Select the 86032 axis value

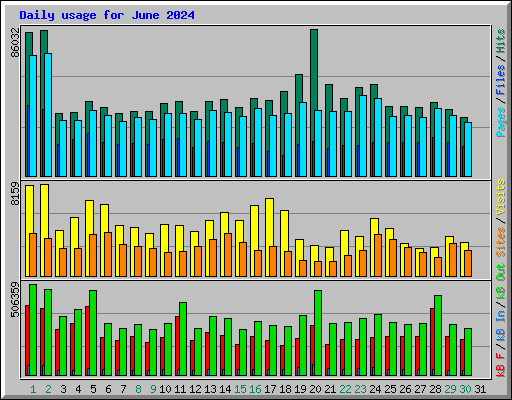pyautogui.click(x=15, y=42)
